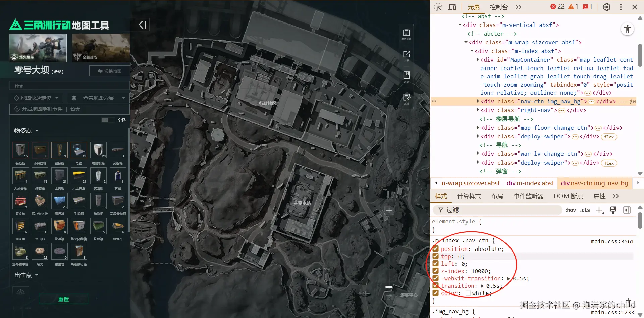This screenshot has width=644, height=318.
Task: Select the 鸟窝 bird nest icon
Action: click(40, 252)
